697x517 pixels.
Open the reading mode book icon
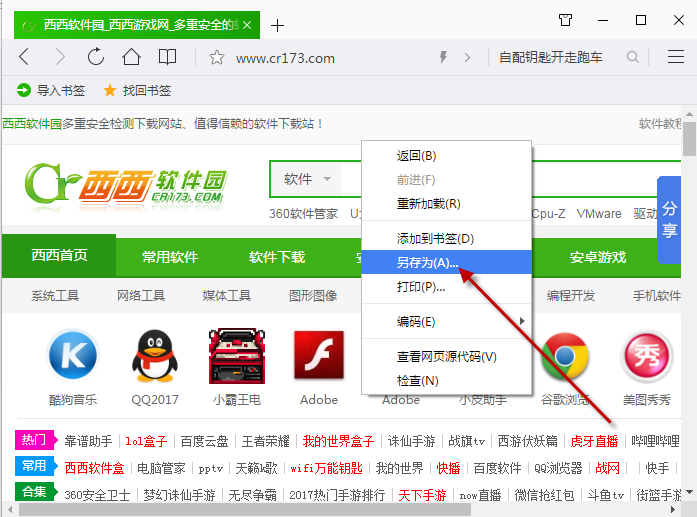click(x=167, y=57)
